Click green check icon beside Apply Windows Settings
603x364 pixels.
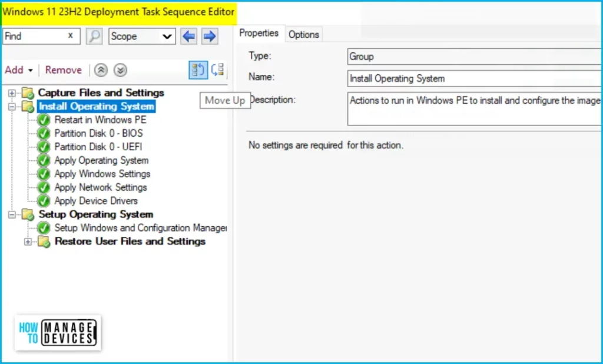coord(44,174)
